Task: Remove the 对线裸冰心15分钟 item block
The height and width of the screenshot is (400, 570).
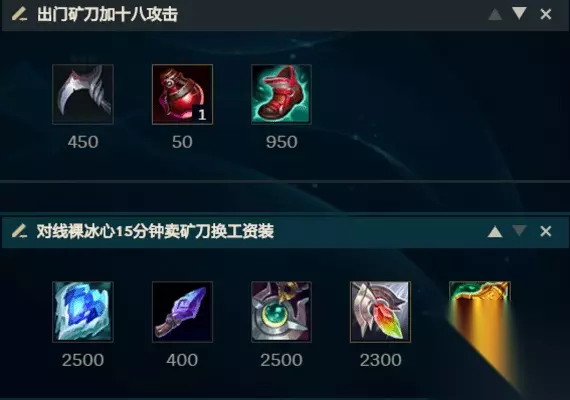Action: tap(546, 231)
